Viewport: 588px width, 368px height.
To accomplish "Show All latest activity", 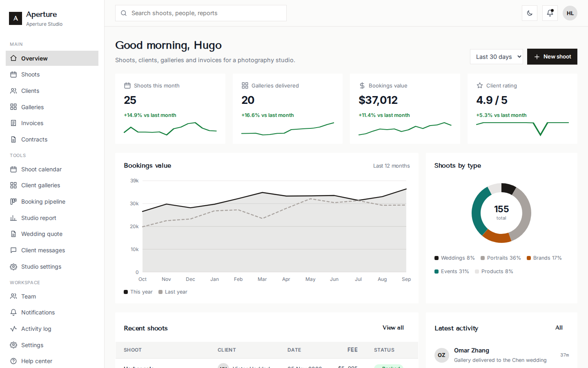I will (x=559, y=328).
